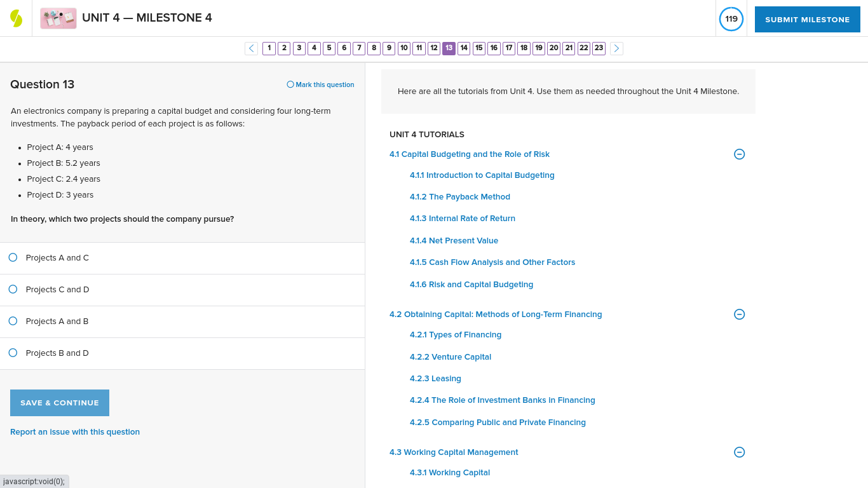Go back using the left pagination arrow
Screen dimensions: 868x488
coord(251,48)
